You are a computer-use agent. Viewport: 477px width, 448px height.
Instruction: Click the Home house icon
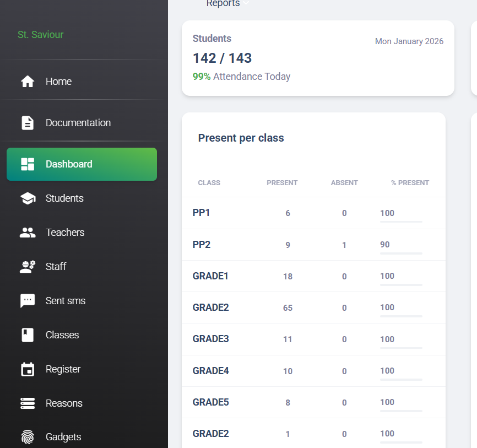pyautogui.click(x=28, y=82)
